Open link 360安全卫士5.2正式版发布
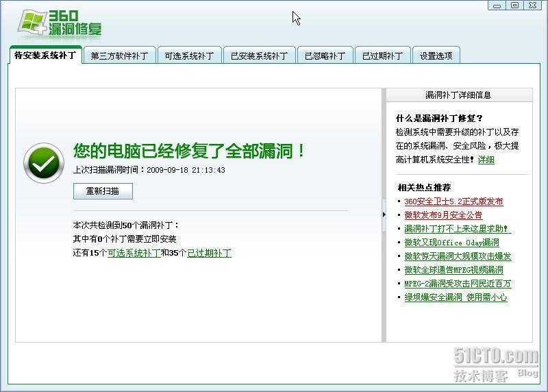Viewport: 548px width, 392px height. pyautogui.click(x=453, y=201)
